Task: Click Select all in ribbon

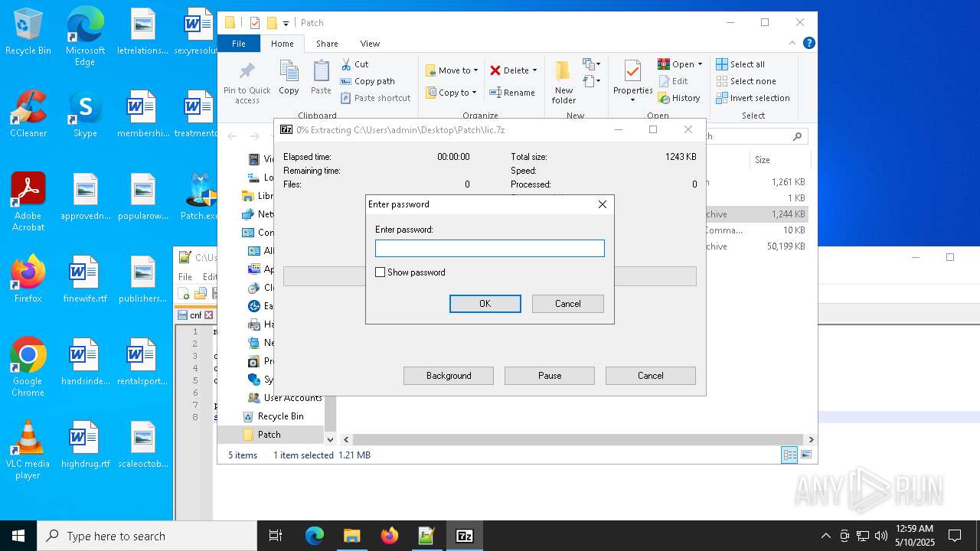Action: [x=740, y=64]
